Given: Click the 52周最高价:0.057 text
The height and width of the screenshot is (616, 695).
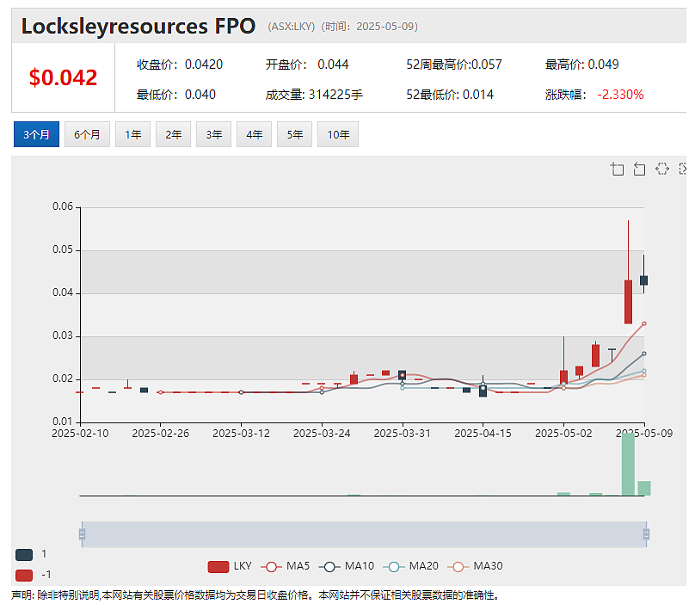Looking at the screenshot, I should click(x=454, y=65).
